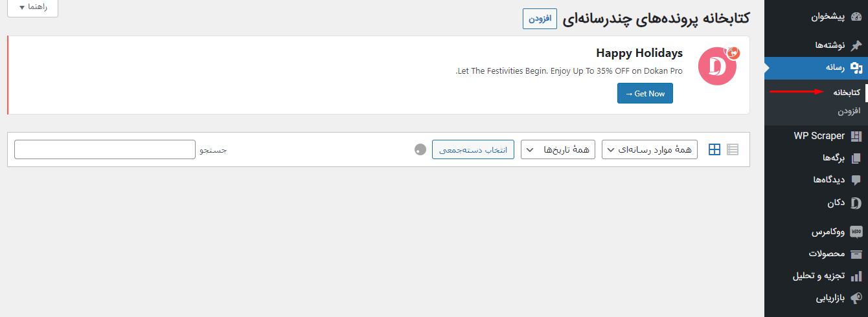Viewport: 868px width, 317px height.
Task: Open دیدگاه‌ها comments bubble icon
Action: (856, 180)
